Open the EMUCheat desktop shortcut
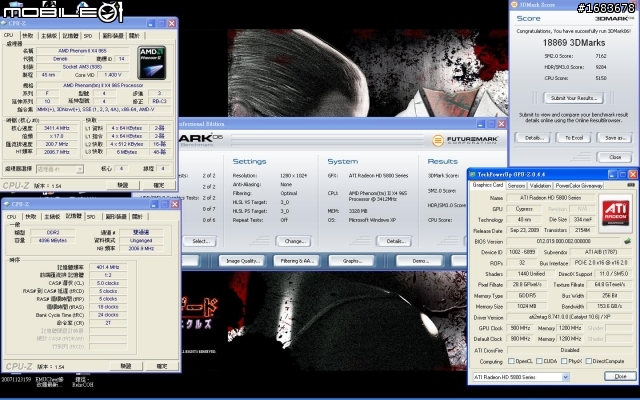Image resolution: width=640 pixels, height=400 pixels. point(49,382)
